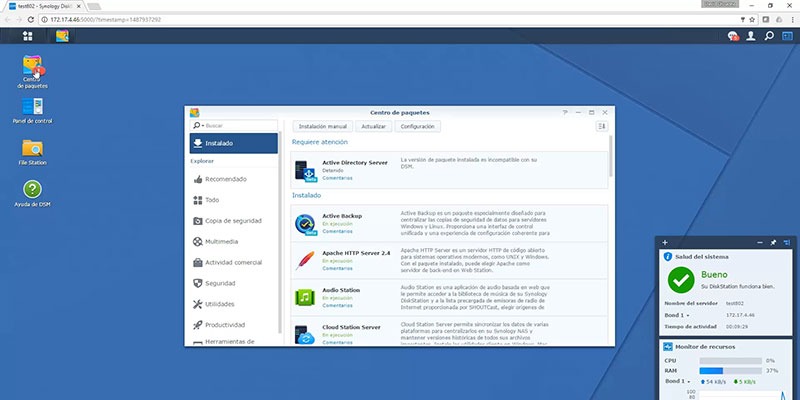Screen dimensions: 800x400
Task: Click Instalación manual button
Action: click(x=322, y=126)
